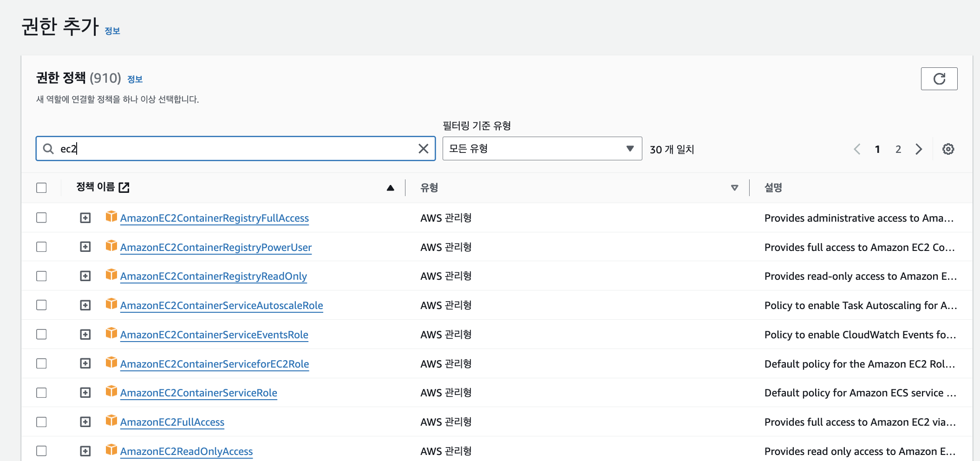Click policy box icon for AmazonEC2FullAccess
Screen dimensions: 980x461
click(111, 421)
